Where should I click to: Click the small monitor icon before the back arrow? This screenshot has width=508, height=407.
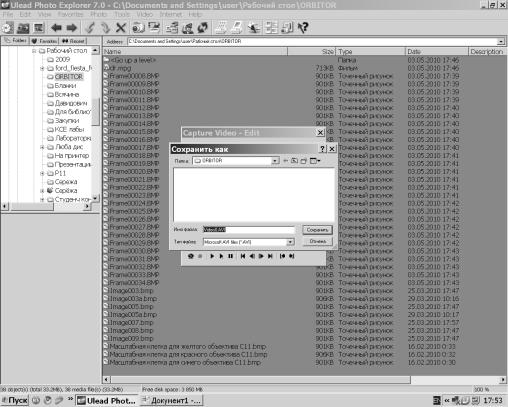[x=39, y=28]
